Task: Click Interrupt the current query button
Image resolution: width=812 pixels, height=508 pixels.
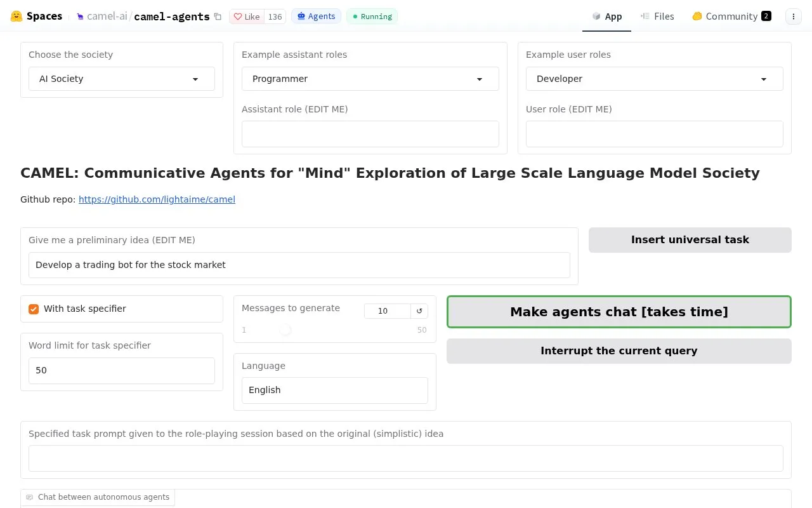Action: tap(619, 351)
